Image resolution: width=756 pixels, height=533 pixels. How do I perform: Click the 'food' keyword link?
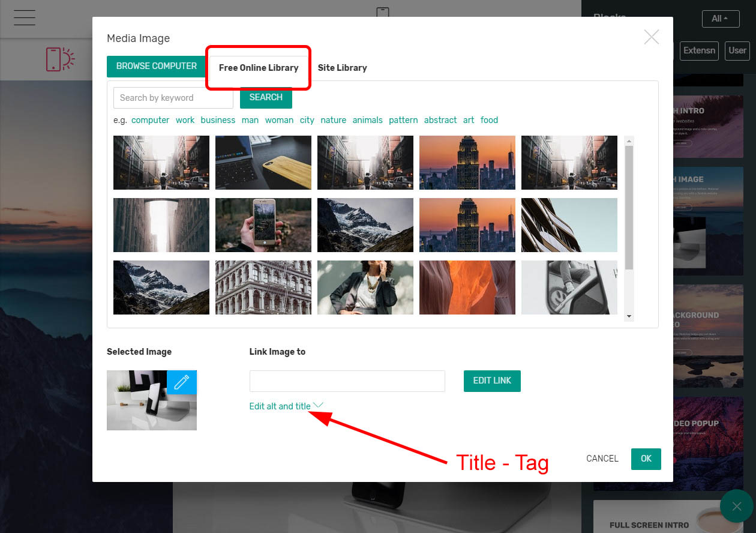[490, 120]
